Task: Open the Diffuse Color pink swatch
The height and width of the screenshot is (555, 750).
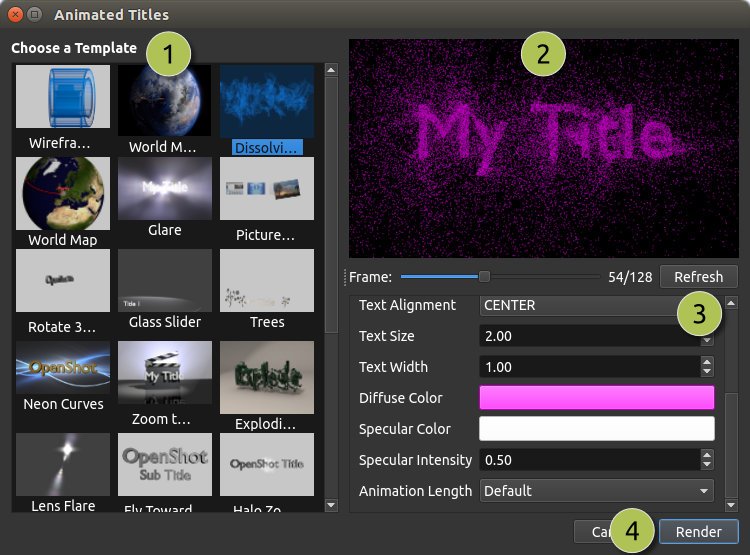Action: click(x=597, y=398)
